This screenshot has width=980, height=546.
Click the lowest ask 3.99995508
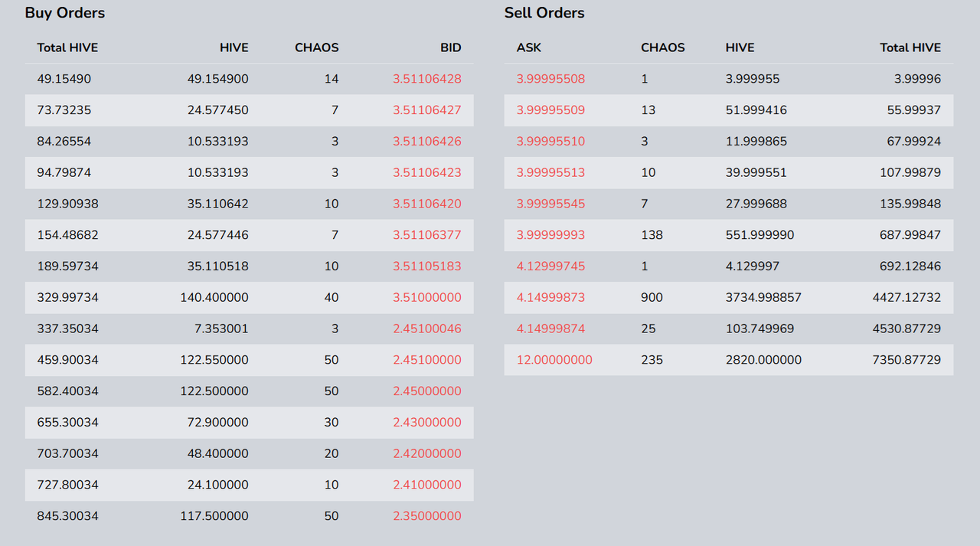click(x=550, y=79)
